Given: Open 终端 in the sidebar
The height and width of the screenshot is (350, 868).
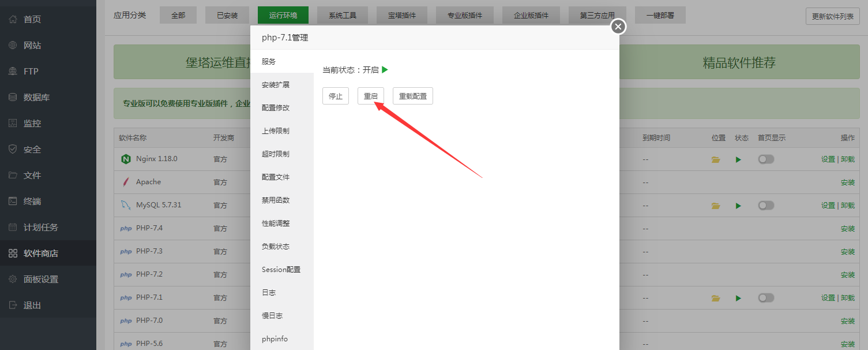Looking at the screenshot, I should point(48,201).
